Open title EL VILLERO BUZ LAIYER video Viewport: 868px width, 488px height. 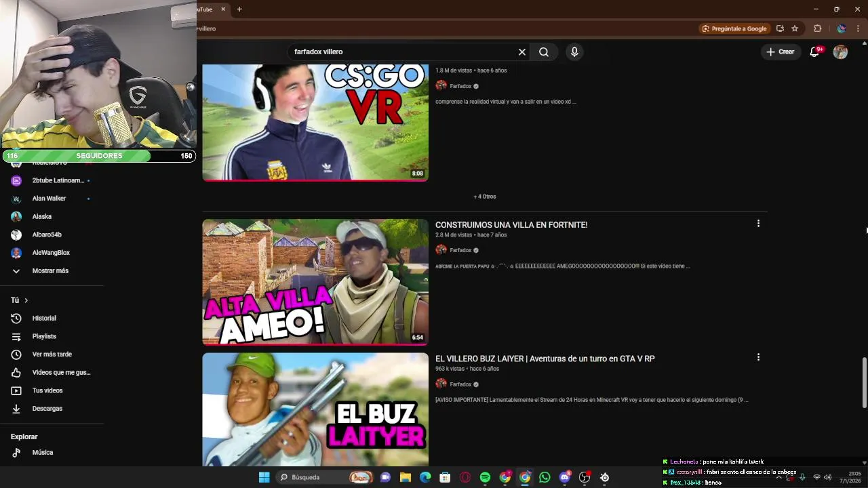[545, 359]
